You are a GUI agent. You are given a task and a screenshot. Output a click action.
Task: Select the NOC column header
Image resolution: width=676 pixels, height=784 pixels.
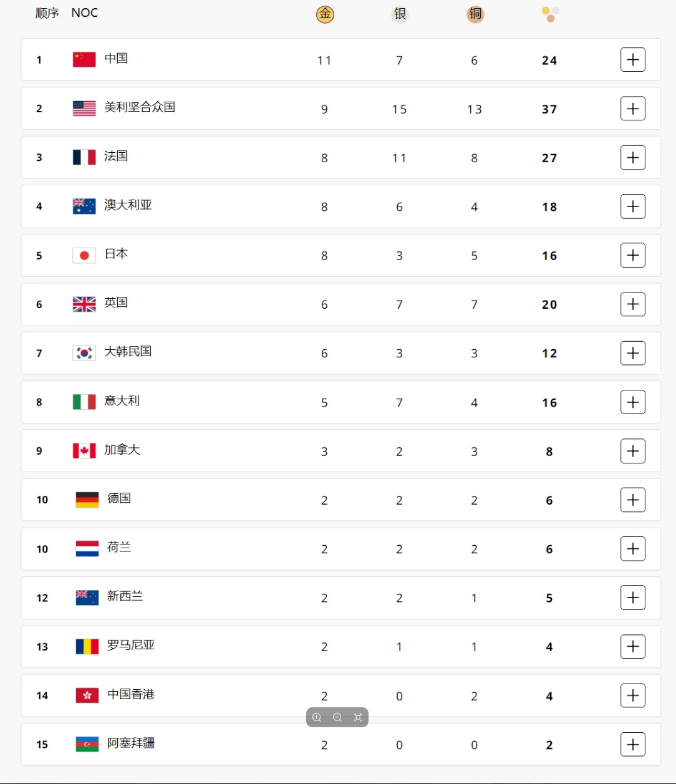85,13
